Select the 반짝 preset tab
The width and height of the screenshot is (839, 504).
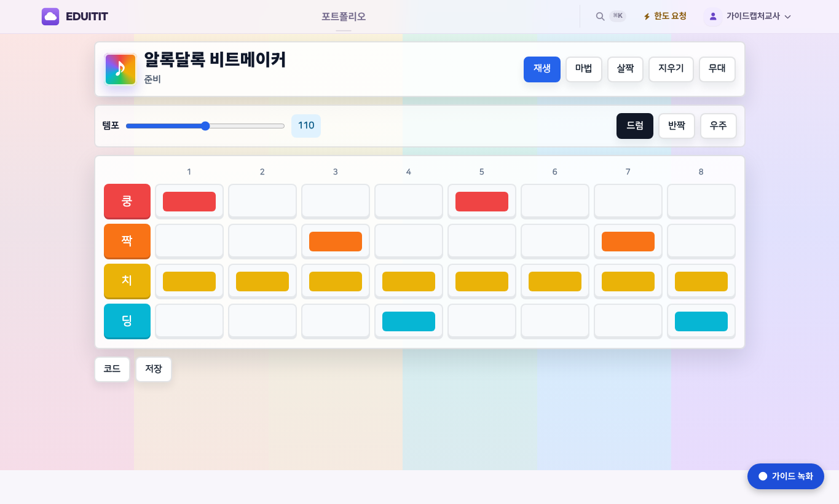(677, 126)
